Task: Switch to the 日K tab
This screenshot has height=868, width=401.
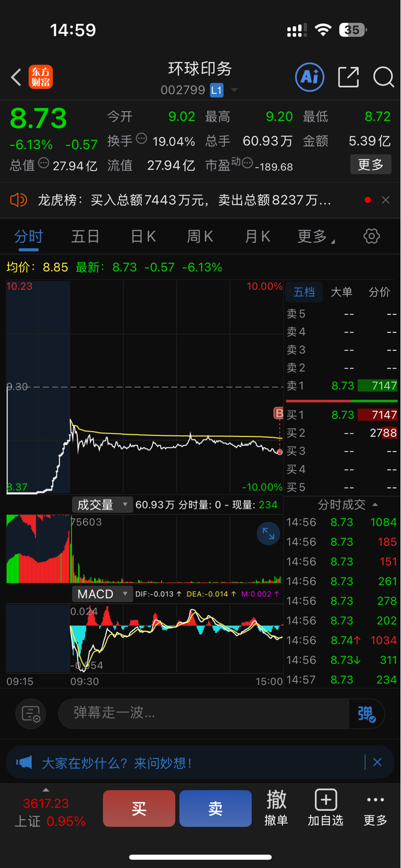Action: click(143, 237)
